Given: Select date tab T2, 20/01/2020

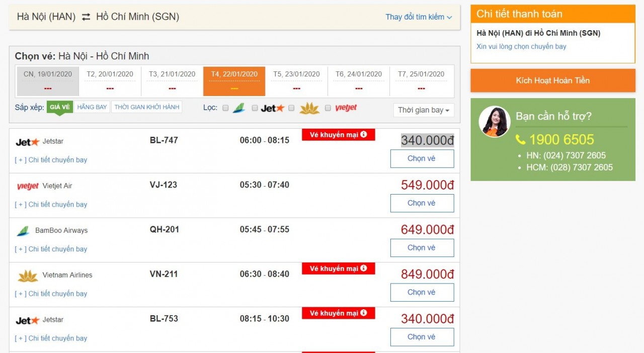Looking at the screenshot, I should [x=110, y=81].
